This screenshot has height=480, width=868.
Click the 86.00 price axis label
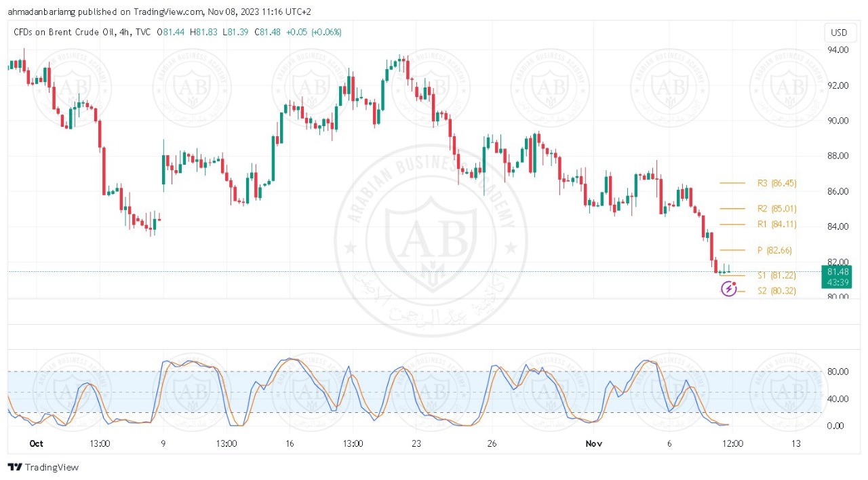(838, 191)
